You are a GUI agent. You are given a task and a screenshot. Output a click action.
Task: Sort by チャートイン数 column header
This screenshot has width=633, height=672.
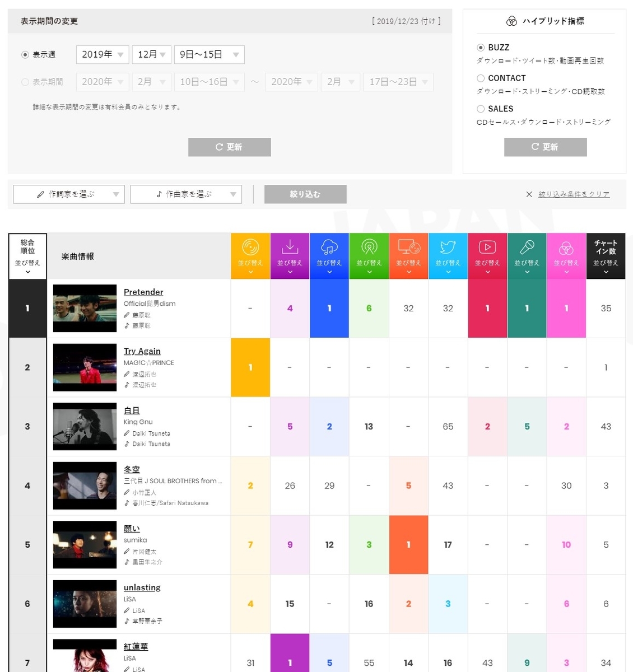(x=606, y=256)
